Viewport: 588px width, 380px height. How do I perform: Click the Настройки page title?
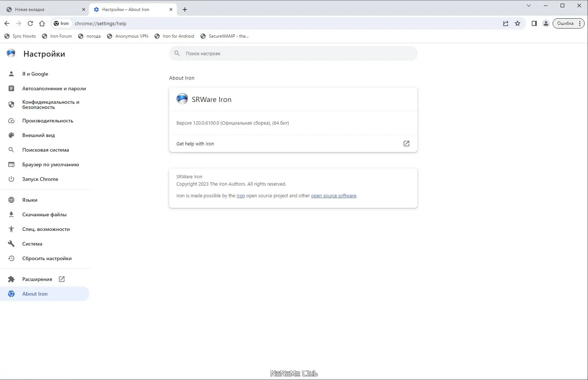(44, 54)
